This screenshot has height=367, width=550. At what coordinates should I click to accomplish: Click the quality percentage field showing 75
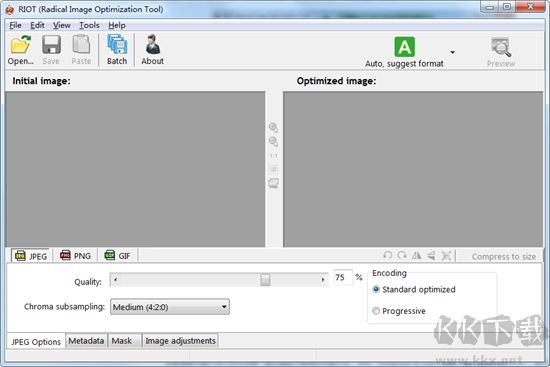342,278
